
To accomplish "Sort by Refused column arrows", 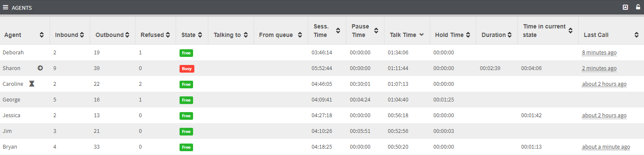I will [168, 35].
